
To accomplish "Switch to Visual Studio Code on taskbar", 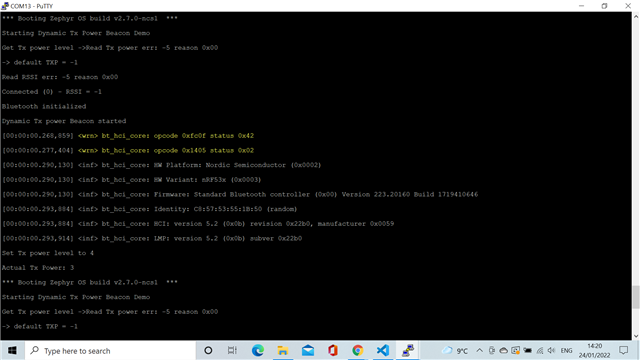I will 382,350.
